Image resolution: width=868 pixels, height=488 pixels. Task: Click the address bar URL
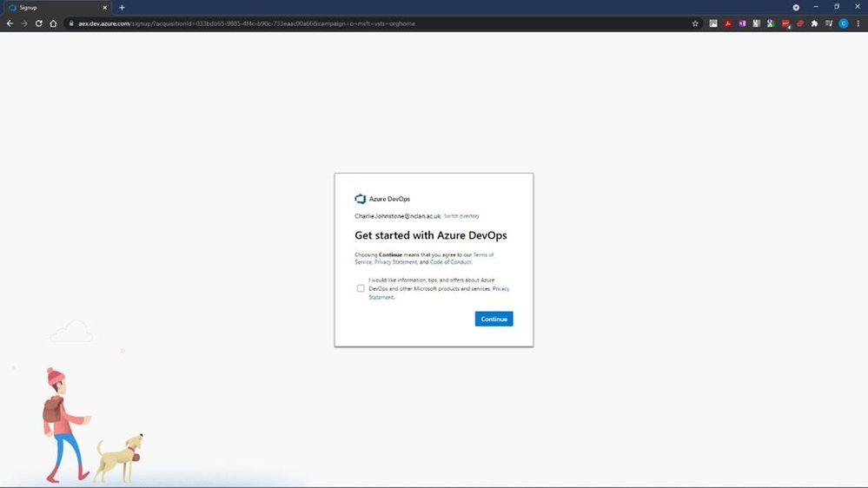(x=247, y=23)
